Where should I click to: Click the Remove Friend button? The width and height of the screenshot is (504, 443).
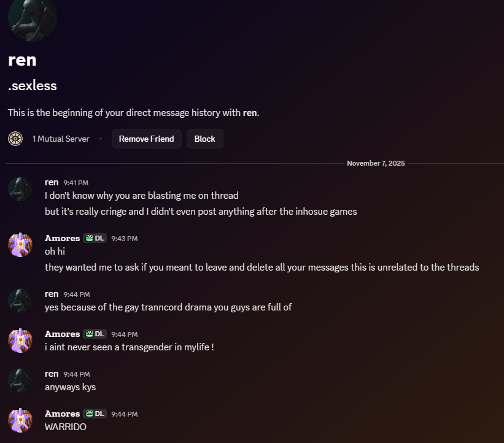point(147,139)
